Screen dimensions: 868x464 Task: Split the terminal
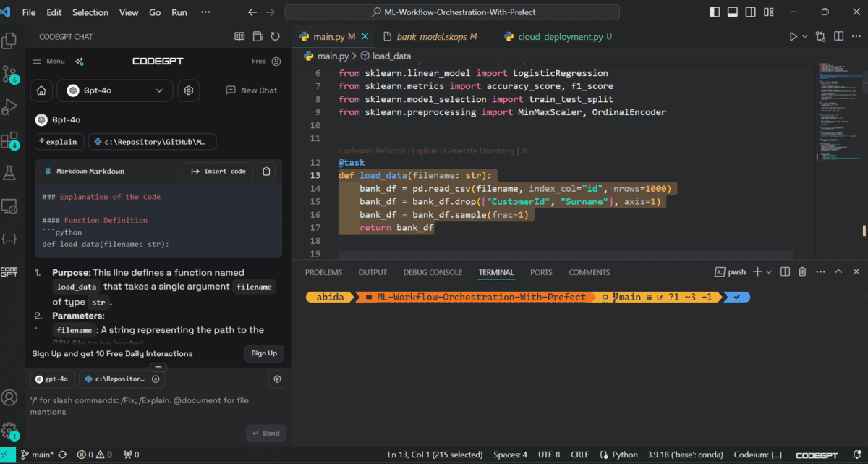(785, 272)
